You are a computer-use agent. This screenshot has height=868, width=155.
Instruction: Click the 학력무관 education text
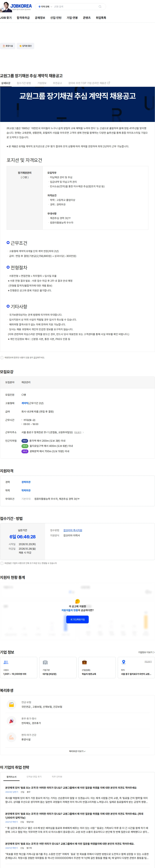[x=26, y=490]
